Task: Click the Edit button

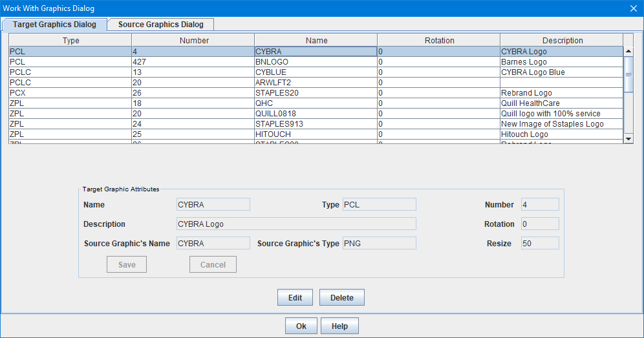Action: tap(295, 298)
